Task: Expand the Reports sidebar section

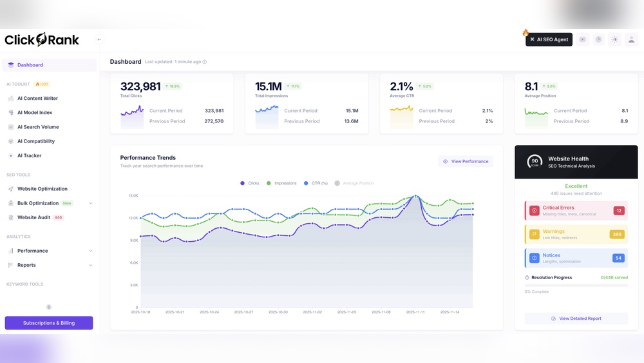Action: click(90, 265)
